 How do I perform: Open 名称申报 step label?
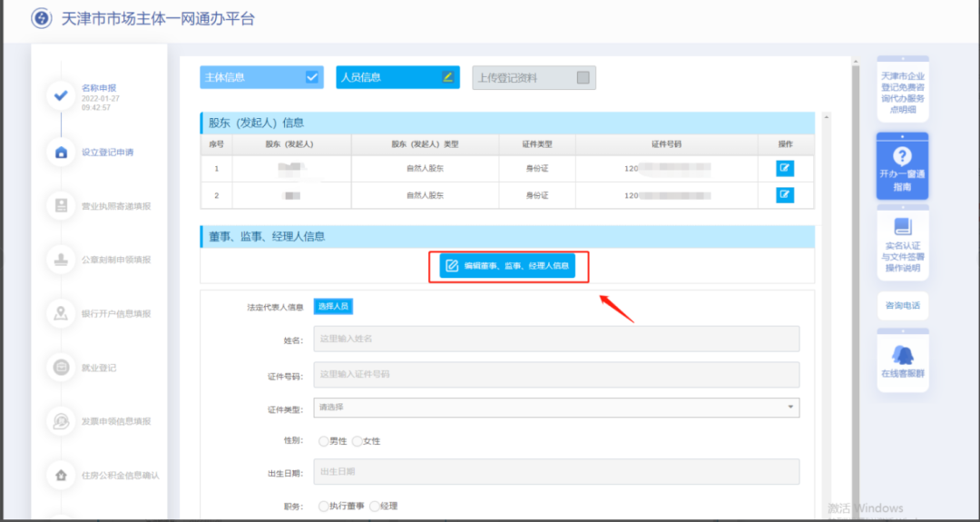pos(100,88)
